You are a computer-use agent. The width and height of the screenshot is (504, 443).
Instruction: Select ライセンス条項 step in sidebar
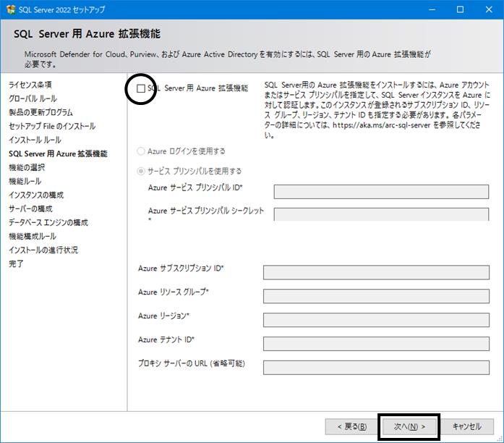pos(30,85)
